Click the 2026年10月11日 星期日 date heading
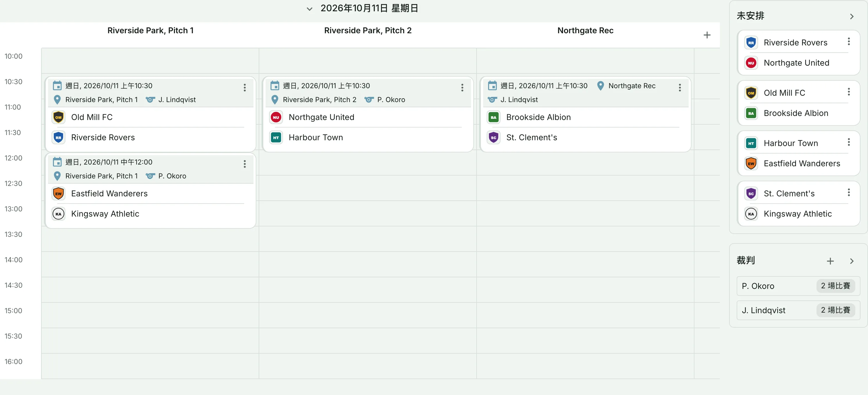The height and width of the screenshot is (395, 868). (369, 8)
